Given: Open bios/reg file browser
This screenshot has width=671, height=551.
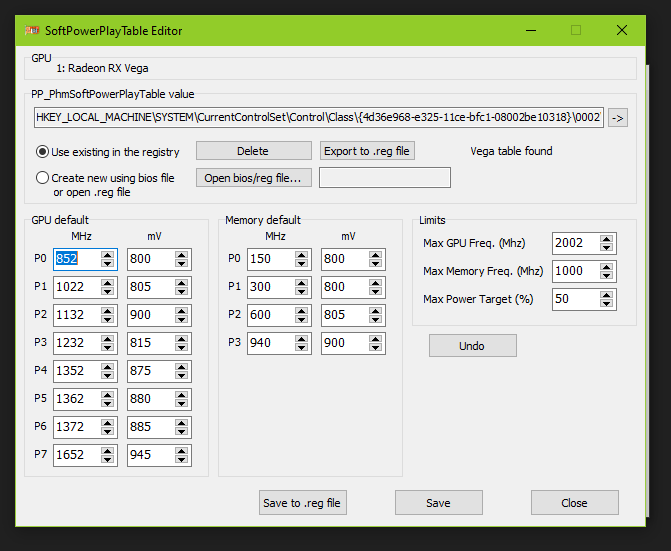Looking at the screenshot, I should point(254,178).
